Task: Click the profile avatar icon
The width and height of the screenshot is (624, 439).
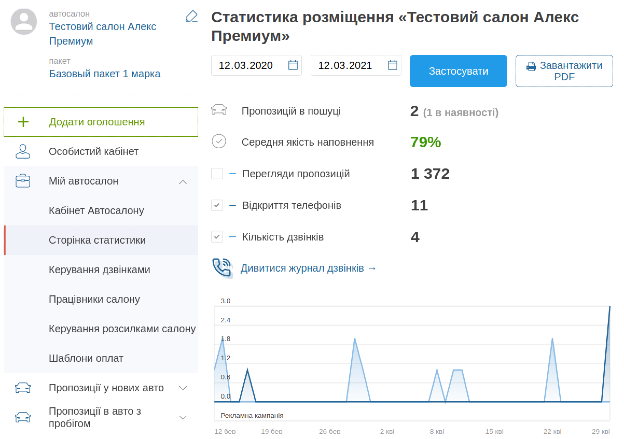Action: pos(24,22)
